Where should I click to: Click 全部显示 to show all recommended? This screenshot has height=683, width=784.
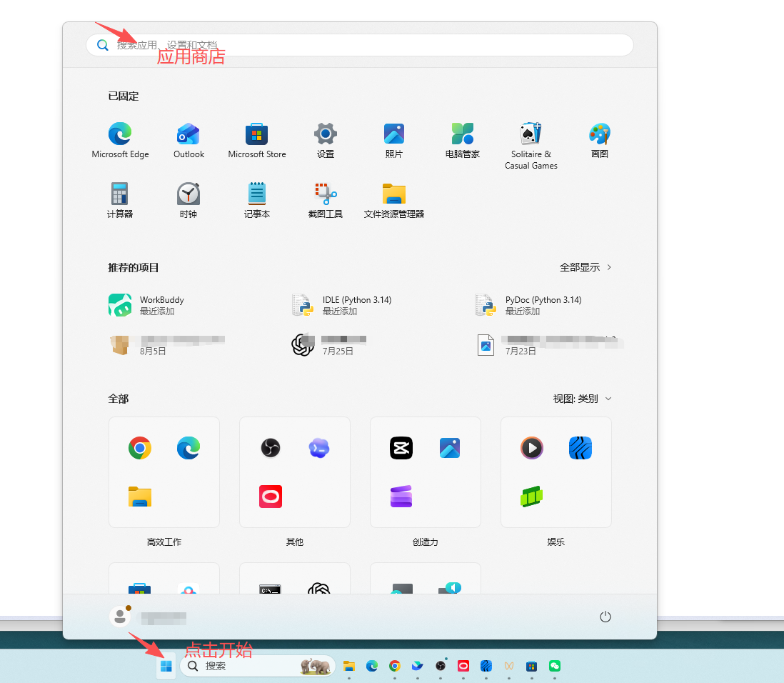pyautogui.click(x=585, y=267)
